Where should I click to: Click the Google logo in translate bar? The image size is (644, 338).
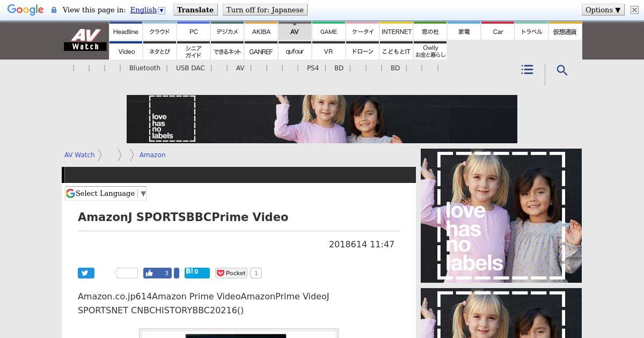[x=25, y=10]
